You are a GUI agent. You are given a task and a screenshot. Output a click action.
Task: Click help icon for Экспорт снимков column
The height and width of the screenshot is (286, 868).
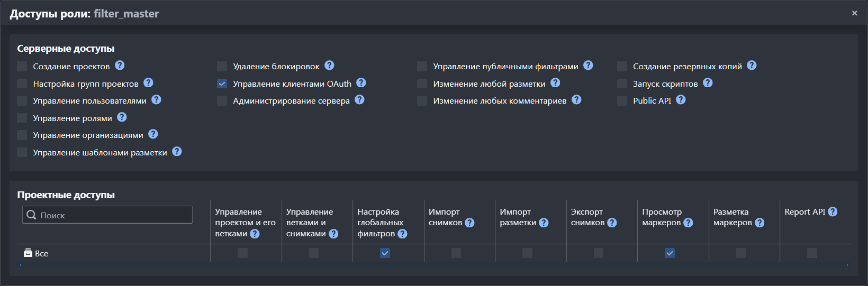(x=612, y=223)
